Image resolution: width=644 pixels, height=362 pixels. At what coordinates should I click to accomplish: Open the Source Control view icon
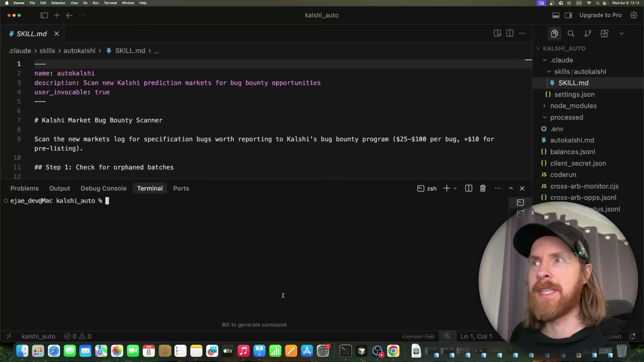(588, 34)
